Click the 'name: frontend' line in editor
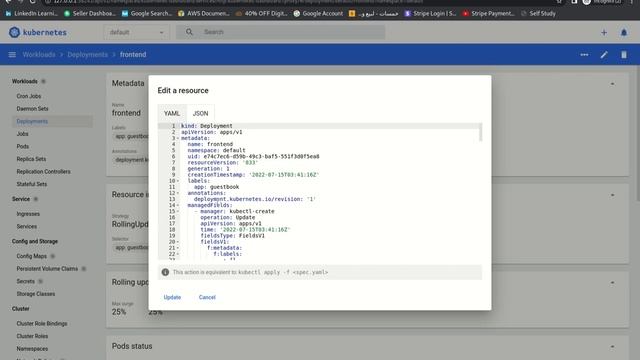Image resolution: width=640 pixels, height=360 pixels. 210,144
